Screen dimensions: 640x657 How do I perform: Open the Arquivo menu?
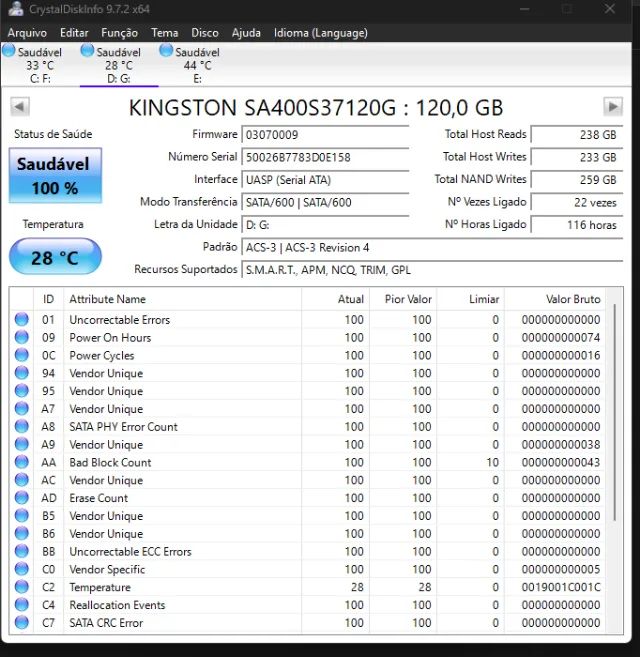[x=27, y=33]
